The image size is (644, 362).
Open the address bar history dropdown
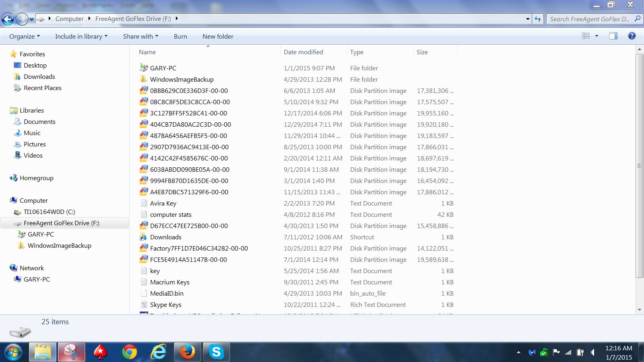click(x=528, y=19)
